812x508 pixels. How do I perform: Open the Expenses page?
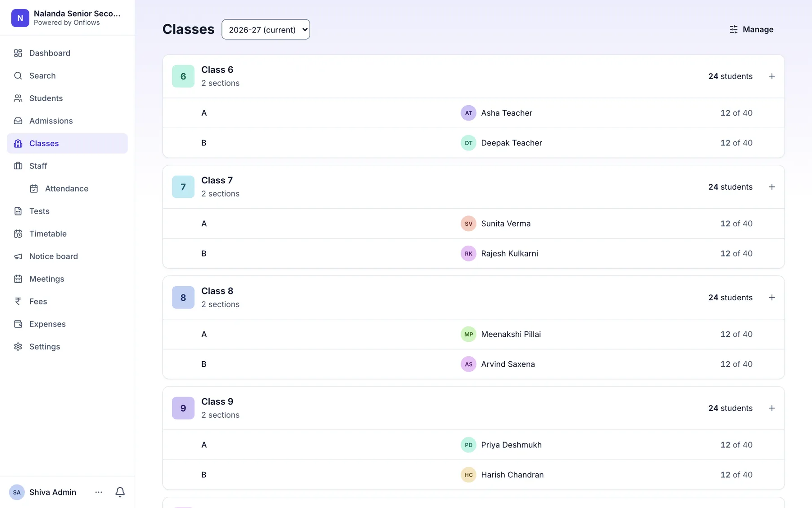(x=67, y=324)
